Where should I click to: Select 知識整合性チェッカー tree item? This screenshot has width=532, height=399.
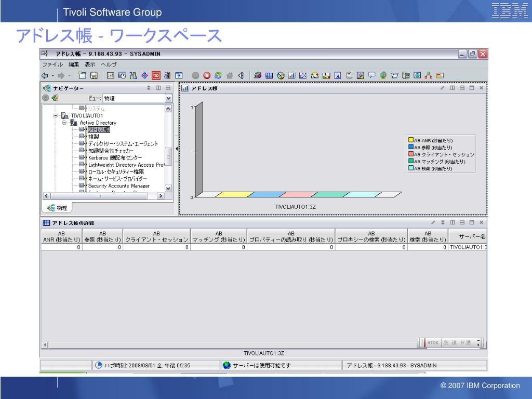click(x=111, y=151)
